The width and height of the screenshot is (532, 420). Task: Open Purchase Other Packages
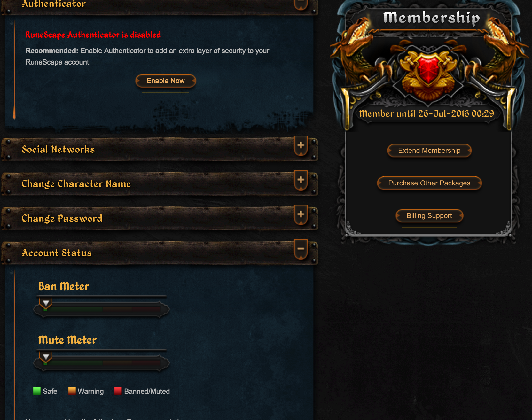tap(429, 183)
